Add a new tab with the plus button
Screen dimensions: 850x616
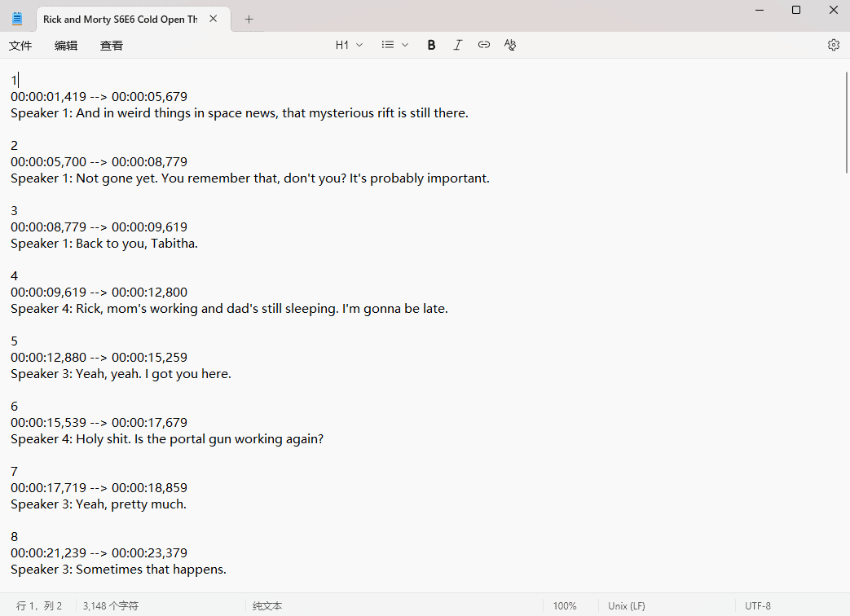(249, 19)
